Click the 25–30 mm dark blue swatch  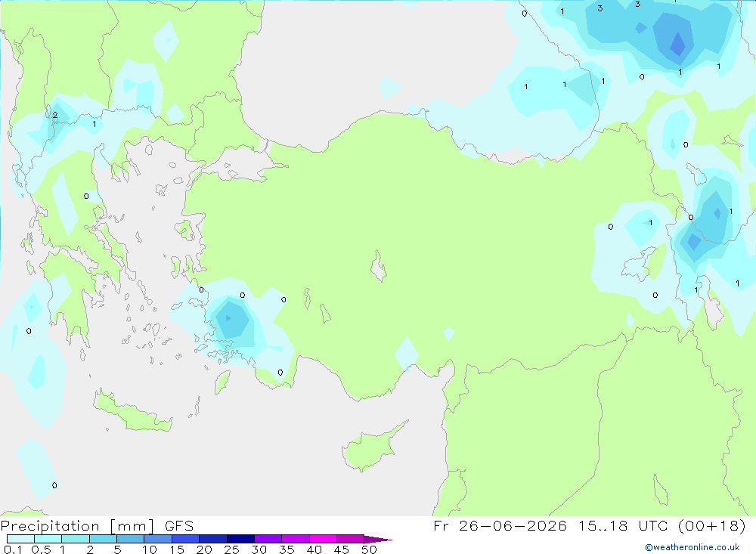pyautogui.click(x=240, y=539)
